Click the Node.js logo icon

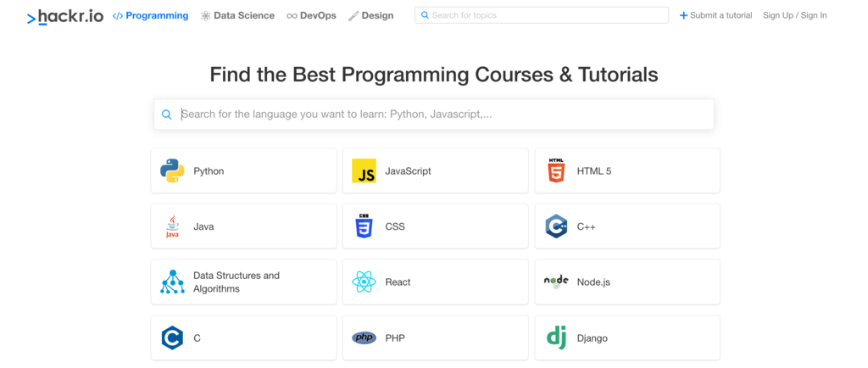point(556,282)
